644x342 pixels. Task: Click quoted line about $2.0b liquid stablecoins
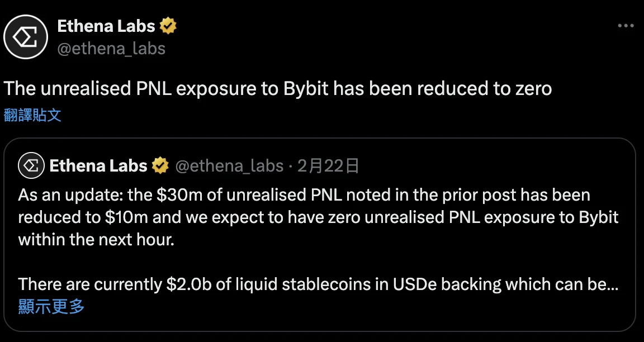[x=318, y=284]
